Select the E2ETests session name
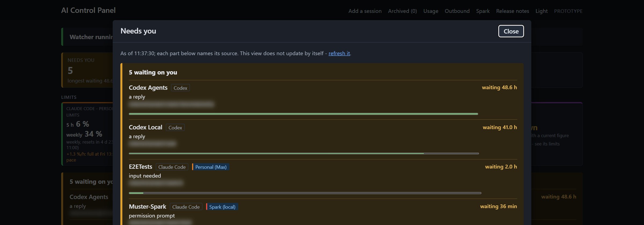Screen dimensions: 644x225 (x=140, y=167)
